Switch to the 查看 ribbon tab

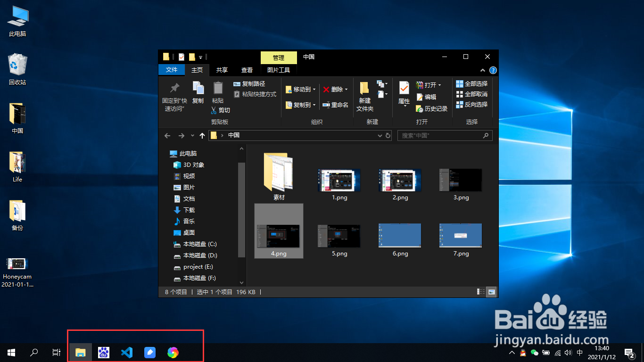247,70
